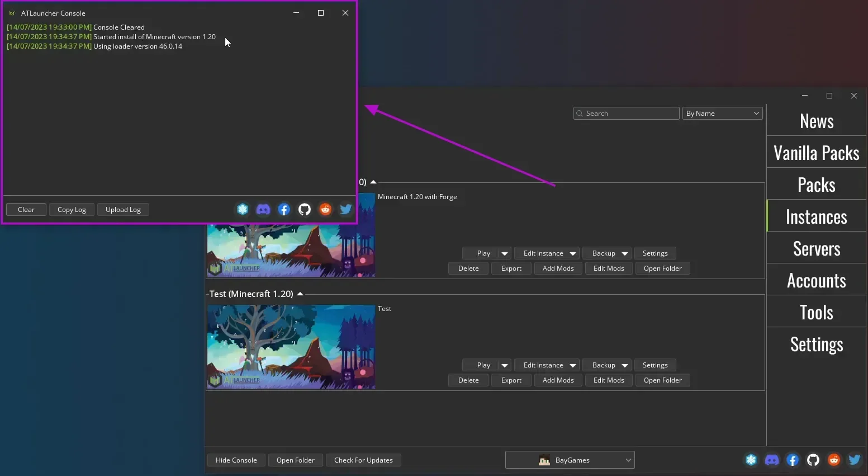The image size is (868, 476).
Task: Click Edit Instance for Test instance
Action: point(541,365)
